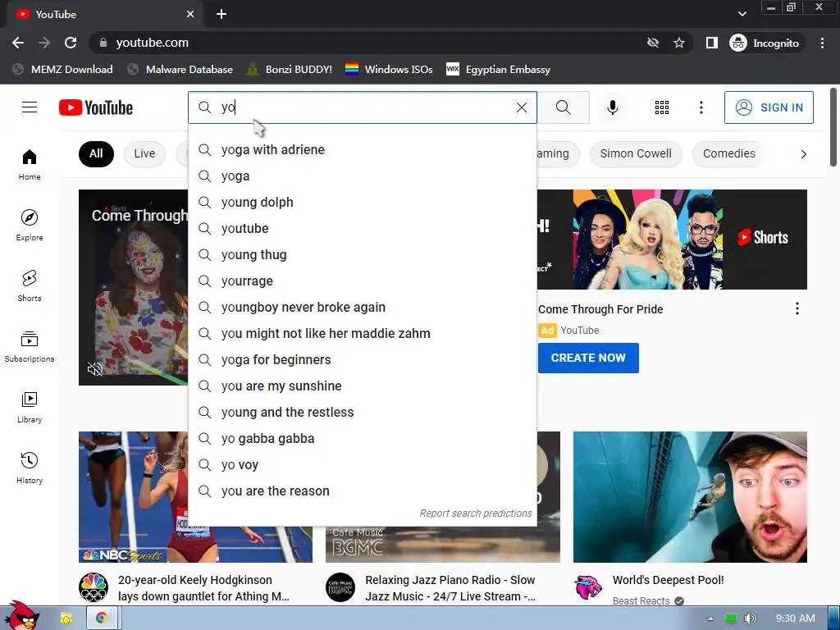Select the All filter chip

pos(96,153)
